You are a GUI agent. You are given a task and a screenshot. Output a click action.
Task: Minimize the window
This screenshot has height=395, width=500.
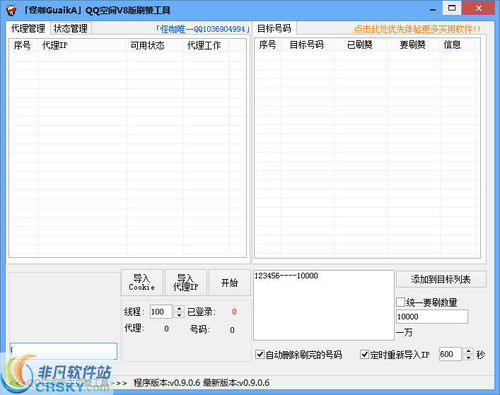(433, 9)
